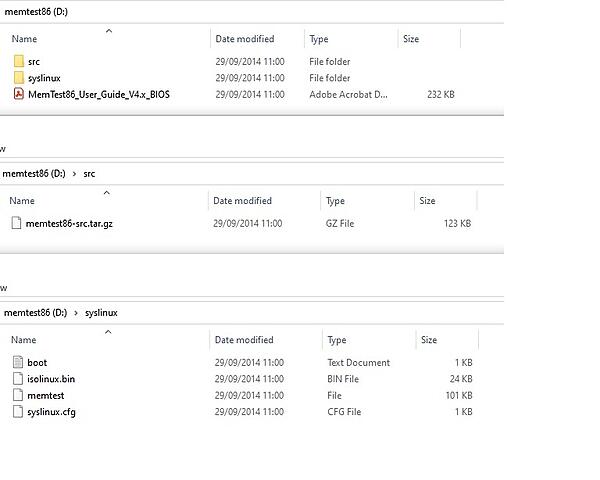This screenshot has width=600, height=480.
Task: Sort src folder listing by Size
Action: pos(427,201)
